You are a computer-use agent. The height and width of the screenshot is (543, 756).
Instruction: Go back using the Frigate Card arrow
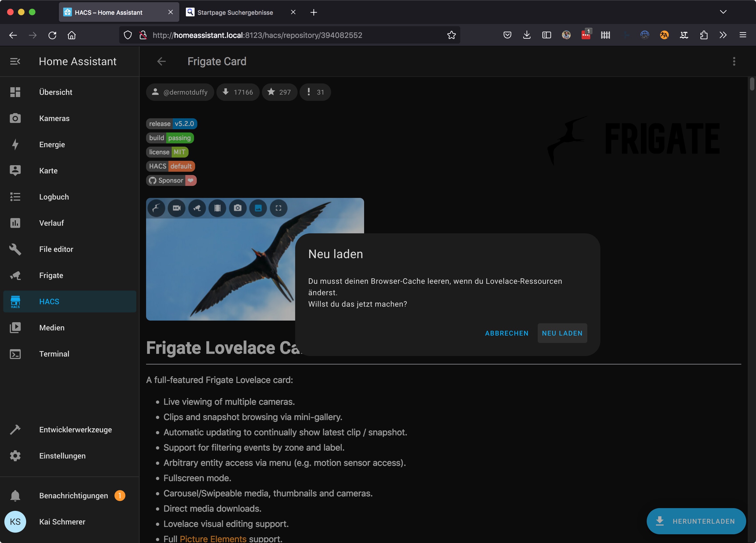coord(161,61)
